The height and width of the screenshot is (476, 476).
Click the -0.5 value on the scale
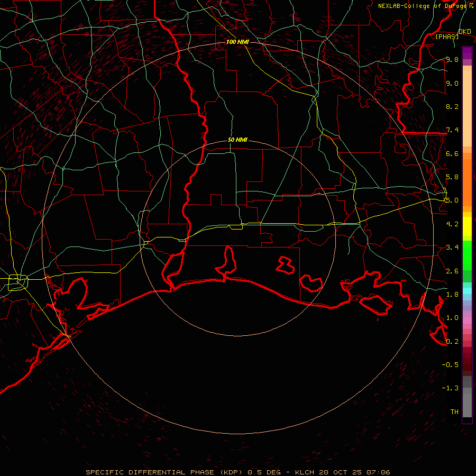point(450,365)
